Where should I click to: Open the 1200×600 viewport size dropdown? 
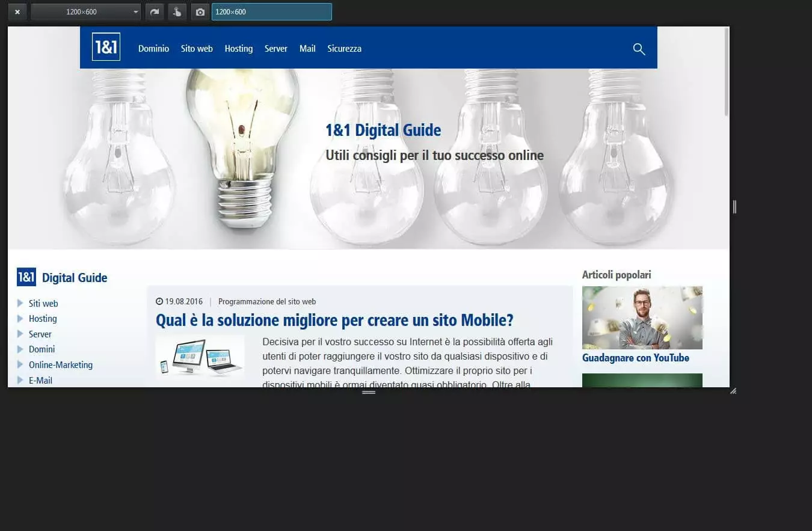point(86,12)
